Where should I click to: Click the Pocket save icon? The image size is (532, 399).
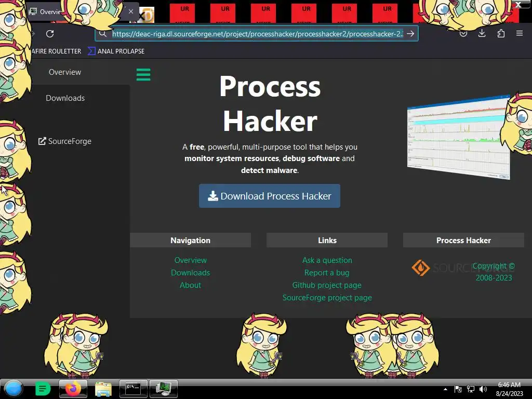(x=463, y=33)
